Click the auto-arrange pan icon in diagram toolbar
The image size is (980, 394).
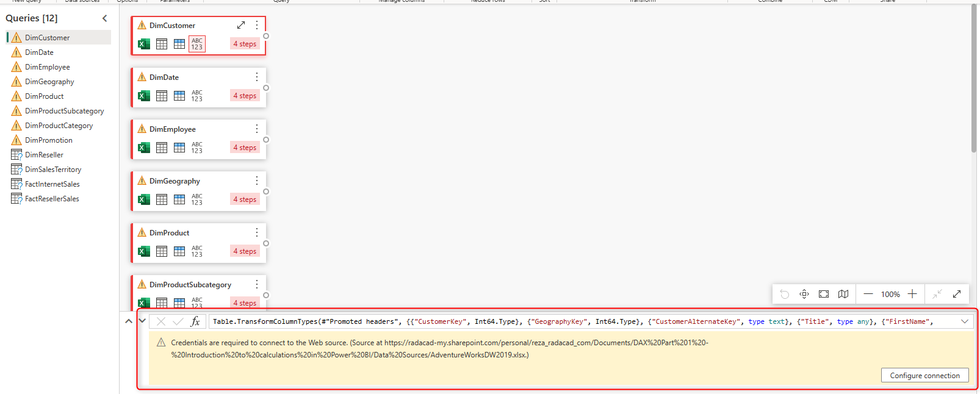pos(804,294)
